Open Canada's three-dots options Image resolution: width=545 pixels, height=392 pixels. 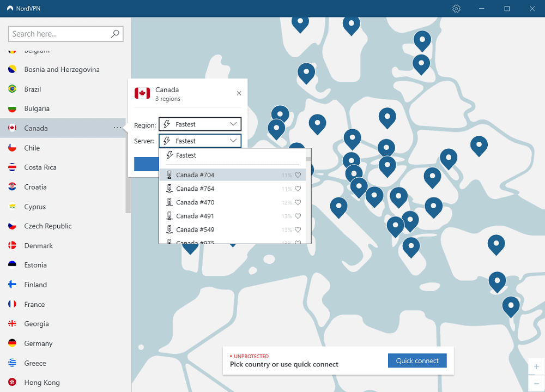118,128
